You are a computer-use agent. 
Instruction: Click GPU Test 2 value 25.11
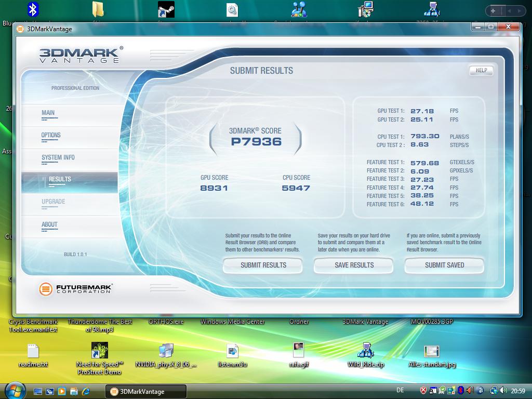[422, 119]
